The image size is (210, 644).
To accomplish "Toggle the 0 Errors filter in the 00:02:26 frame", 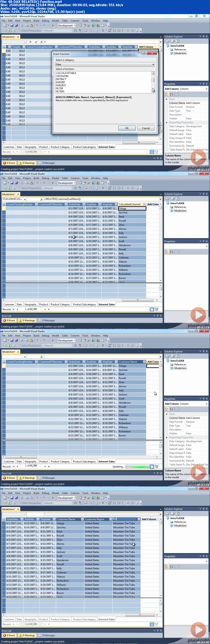I will 9,320.
